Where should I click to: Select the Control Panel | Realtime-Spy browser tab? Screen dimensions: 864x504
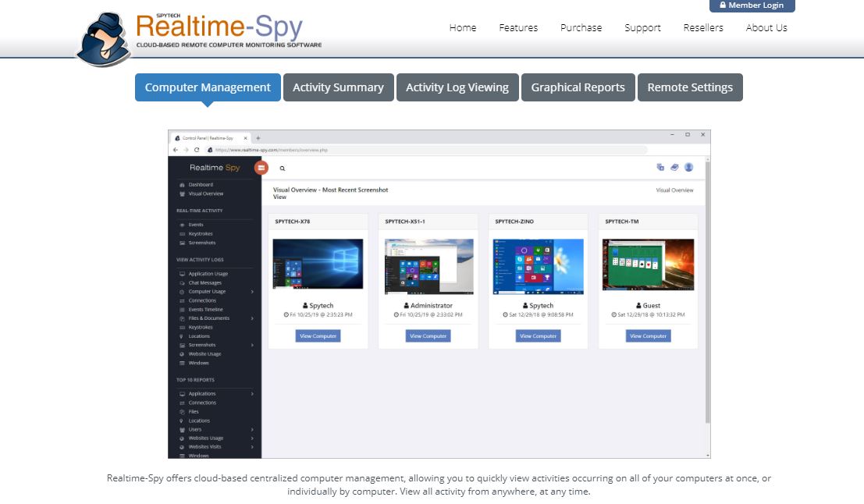coord(209,138)
